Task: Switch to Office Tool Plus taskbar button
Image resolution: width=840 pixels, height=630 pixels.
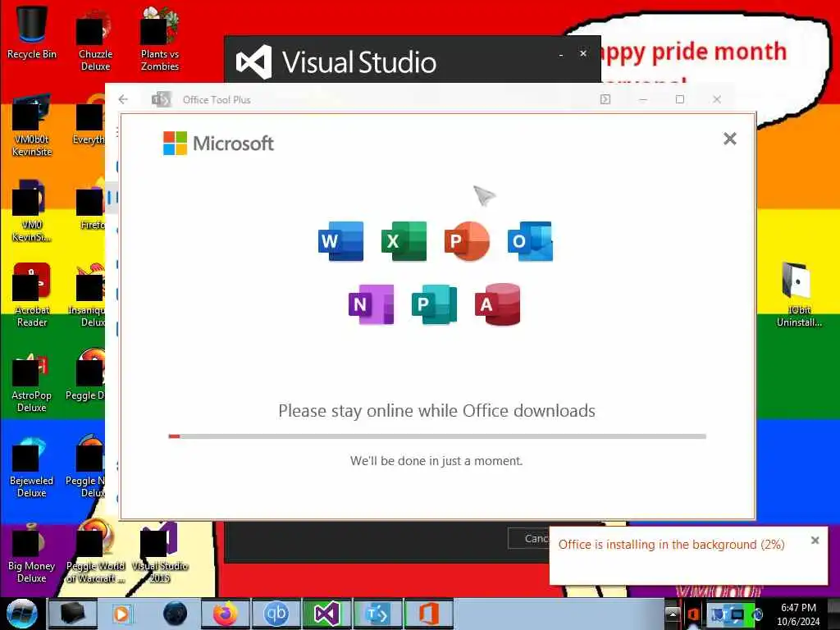Action: [377, 614]
